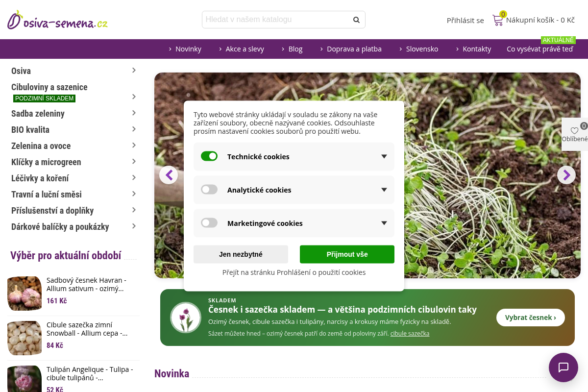The image size is (588, 392).
Task: Expand Klíčky a microgreen chevron
Action: [134, 162]
